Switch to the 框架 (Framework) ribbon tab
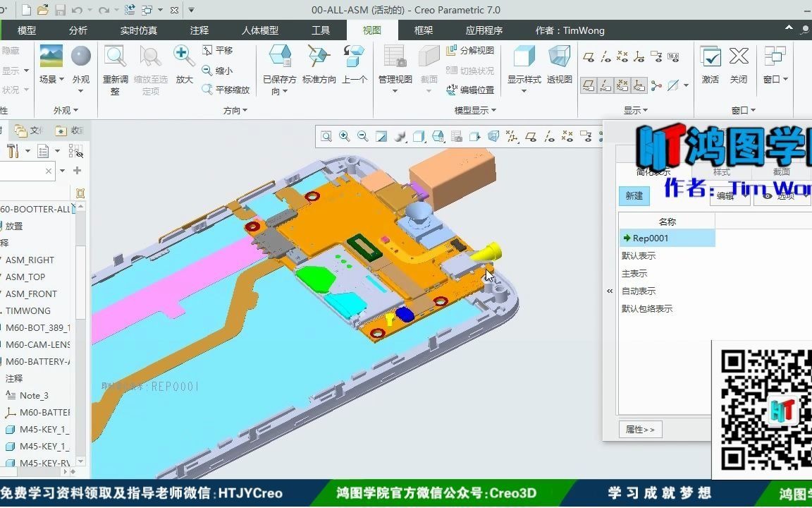Image resolution: width=812 pixels, height=508 pixels. 424,30
